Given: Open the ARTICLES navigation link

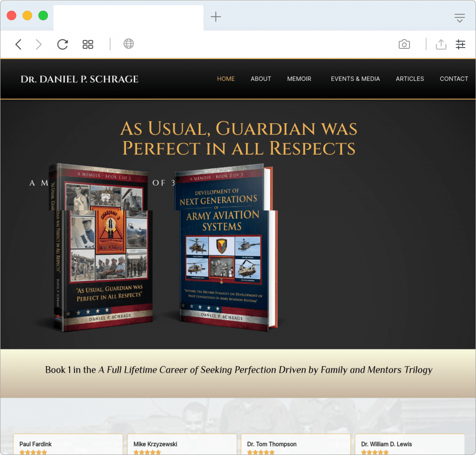Looking at the screenshot, I should (410, 79).
